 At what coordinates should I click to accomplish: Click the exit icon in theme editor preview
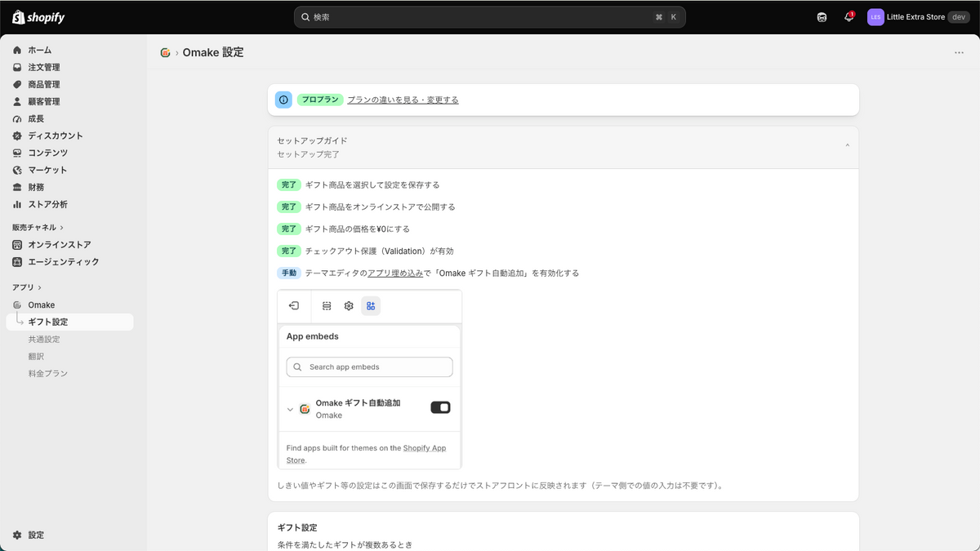coord(294,306)
